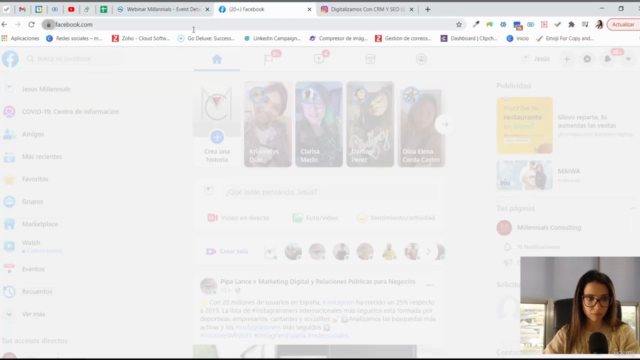Viewport: 640px width, 360px height.
Task: Bookmark this page with the star icon
Action: point(459,24)
